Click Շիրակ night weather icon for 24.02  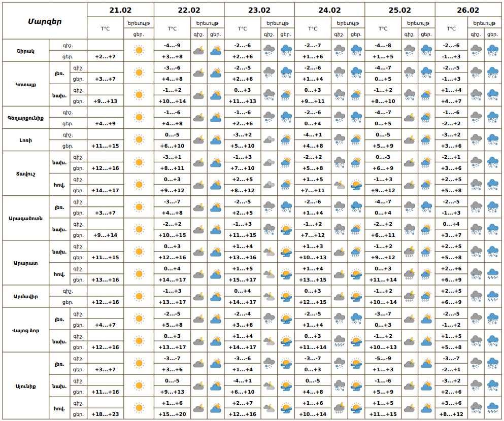(x=339, y=51)
